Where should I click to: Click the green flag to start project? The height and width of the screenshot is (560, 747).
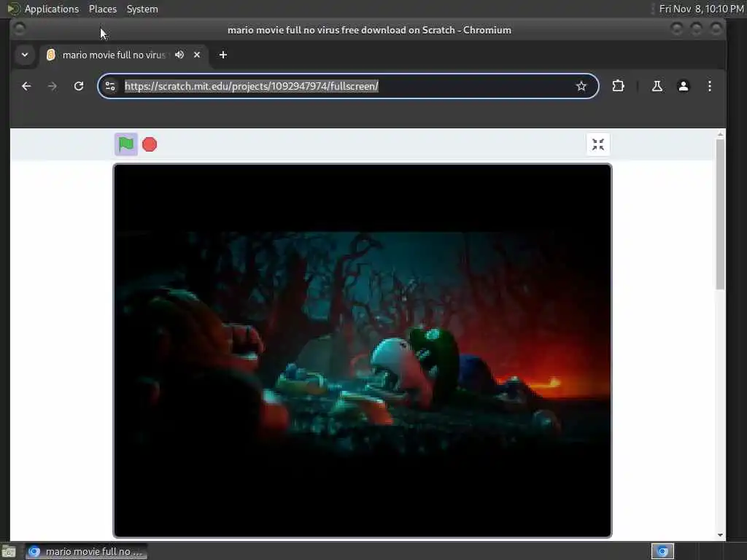click(x=126, y=144)
